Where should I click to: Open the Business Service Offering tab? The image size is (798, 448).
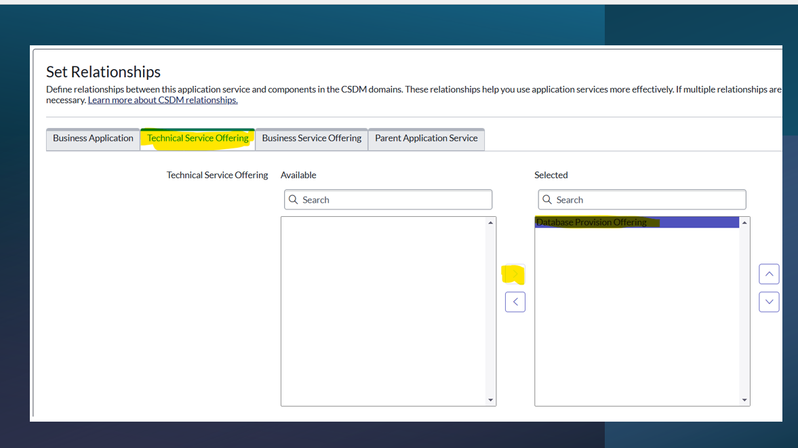coord(311,139)
